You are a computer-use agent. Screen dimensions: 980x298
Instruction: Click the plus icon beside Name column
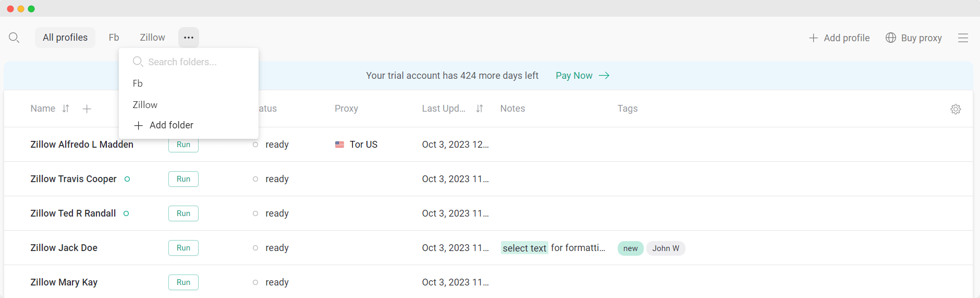point(87,109)
